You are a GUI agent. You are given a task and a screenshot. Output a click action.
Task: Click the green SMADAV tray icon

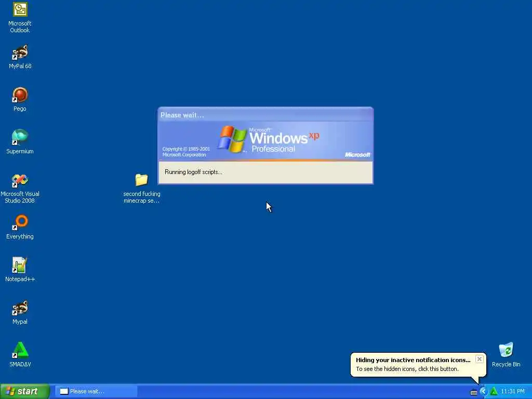click(x=494, y=392)
